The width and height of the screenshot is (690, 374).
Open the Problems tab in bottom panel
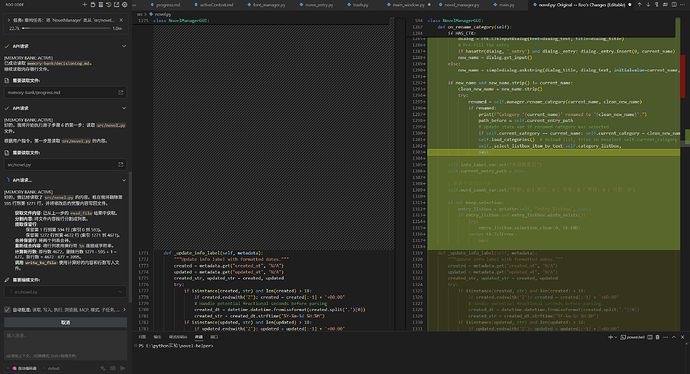point(142,337)
